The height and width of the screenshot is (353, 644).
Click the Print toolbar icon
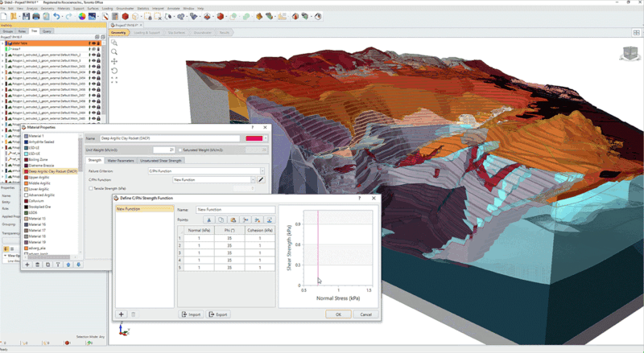36,16
